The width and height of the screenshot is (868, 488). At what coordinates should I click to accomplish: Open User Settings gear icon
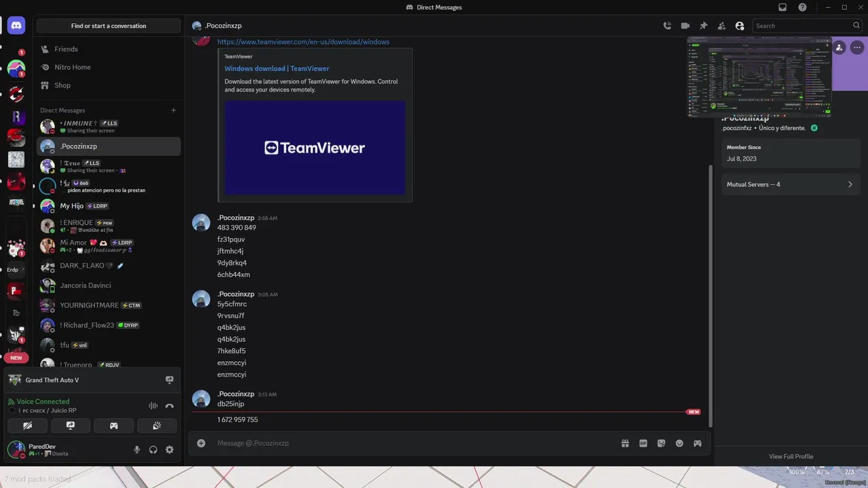point(170,449)
